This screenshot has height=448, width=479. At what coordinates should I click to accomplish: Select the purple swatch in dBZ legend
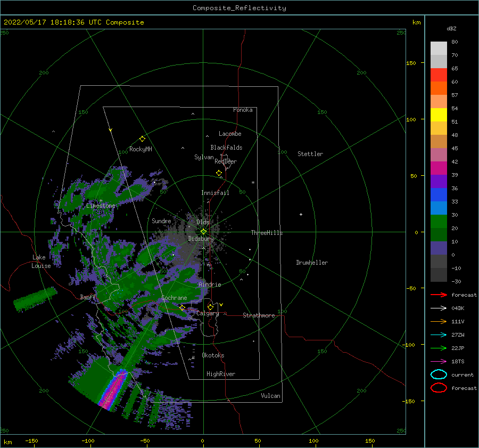tap(439, 181)
